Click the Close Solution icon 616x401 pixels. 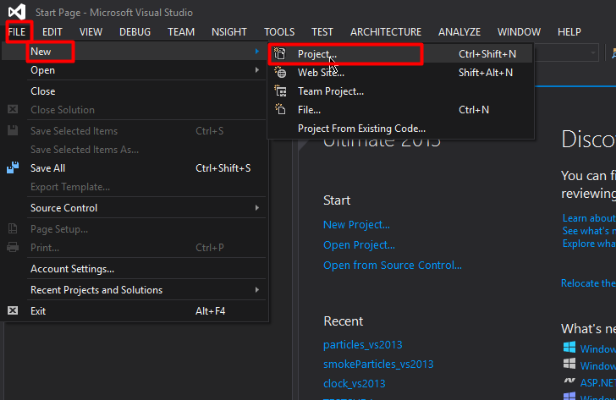tap(13, 110)
